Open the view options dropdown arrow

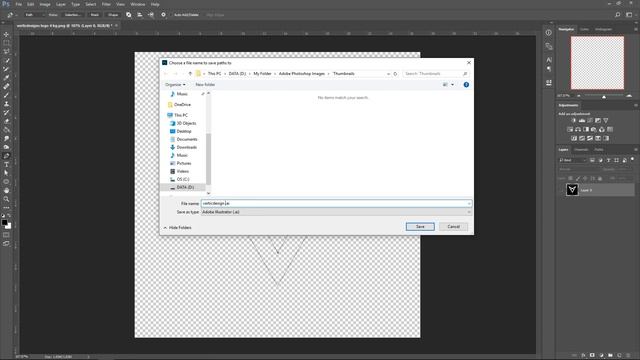(x=452, y=84)
